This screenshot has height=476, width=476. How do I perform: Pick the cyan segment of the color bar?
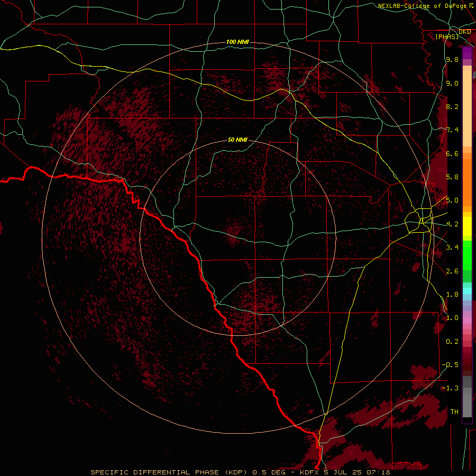(467, 291)
